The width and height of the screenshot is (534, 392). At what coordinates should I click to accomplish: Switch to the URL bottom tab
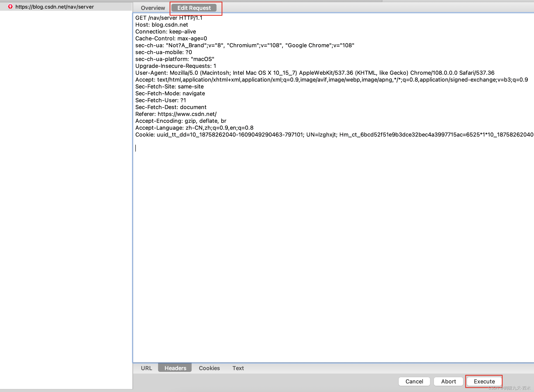click(x=146, y=368)
